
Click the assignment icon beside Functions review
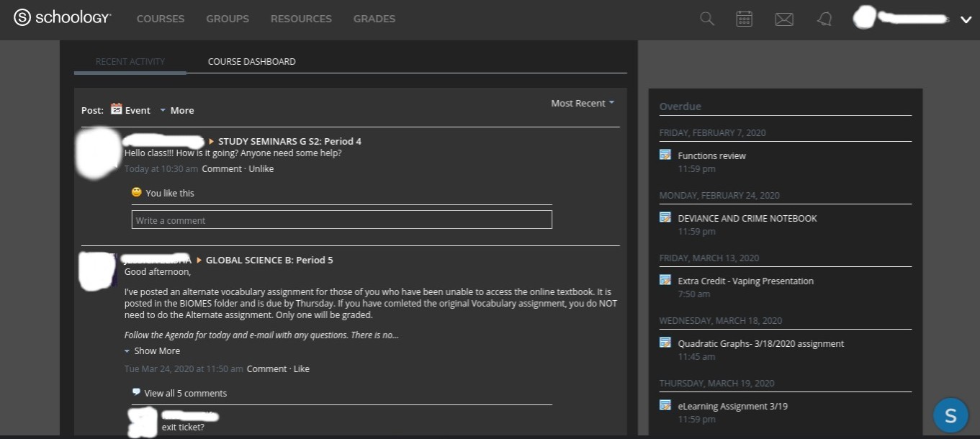(x=665, y=155)
